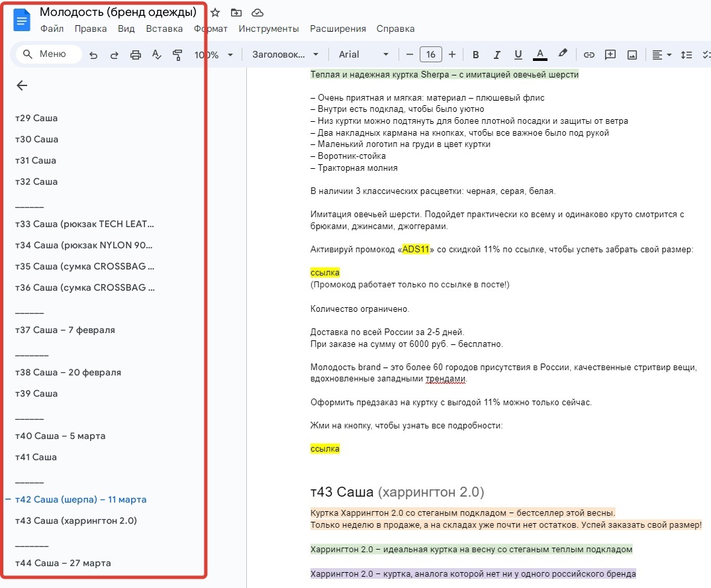
Task: Undo the last action
Action: [93, 55]
